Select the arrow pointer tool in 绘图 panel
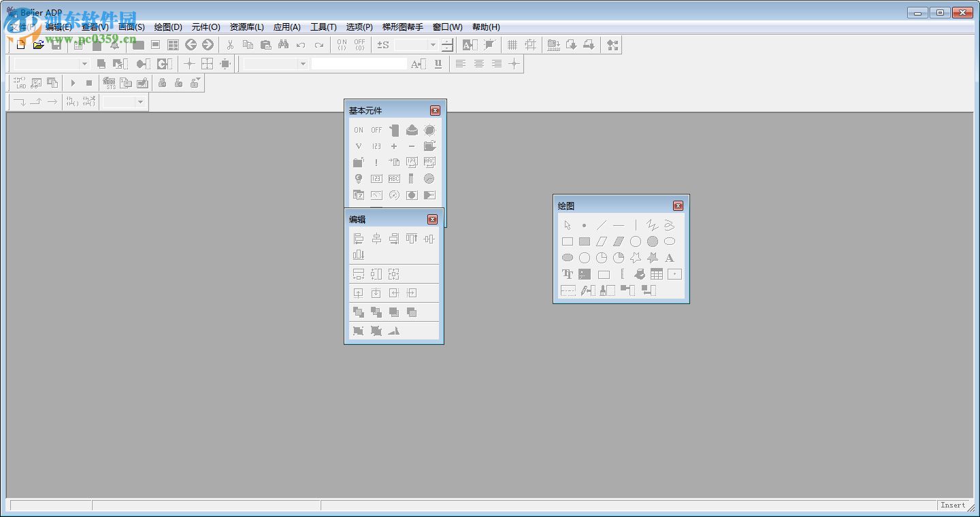 pyautogui.click(x=568, y=225)
